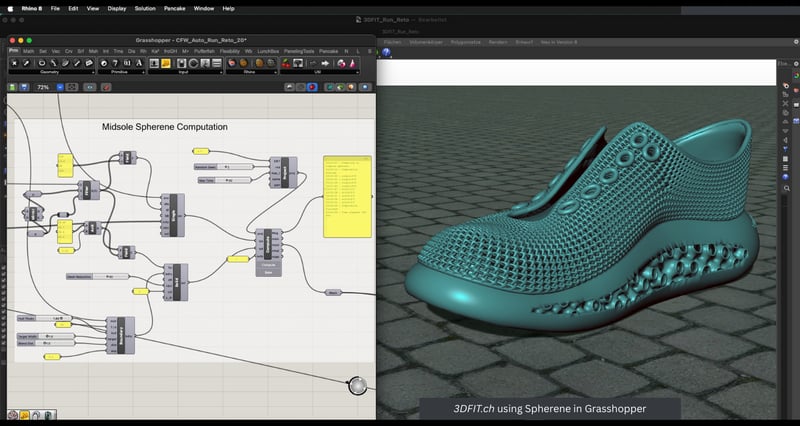Screen dimensions: 800x426
Task: Switch to the Math component tab
Action: (28, 49)
